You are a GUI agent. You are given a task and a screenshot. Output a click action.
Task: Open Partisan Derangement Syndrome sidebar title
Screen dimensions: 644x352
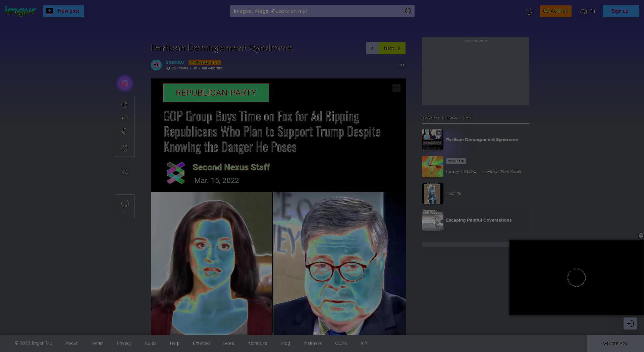(482, 140)
